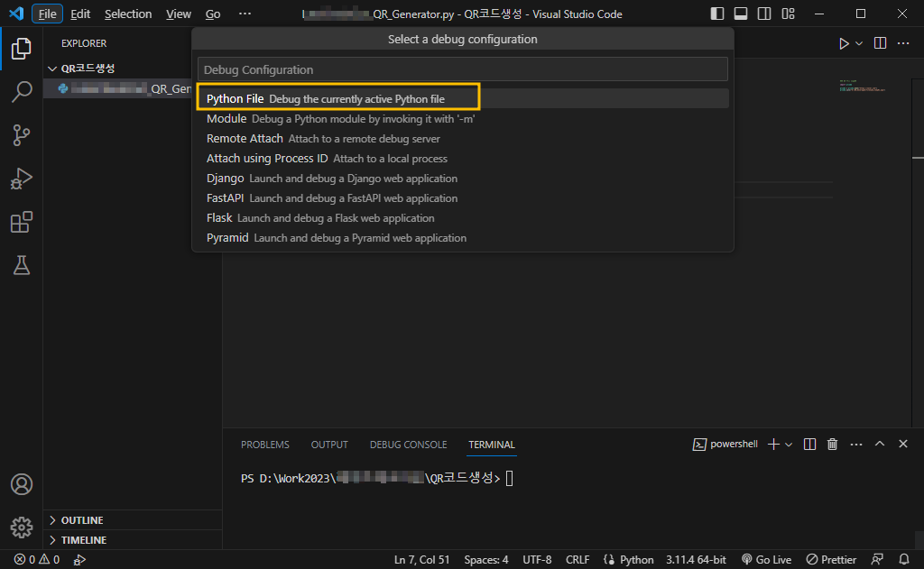The width and height of the screenshot is (924, 569).
Task: Open the Manage gear icon
Action: tap(22, 528)
